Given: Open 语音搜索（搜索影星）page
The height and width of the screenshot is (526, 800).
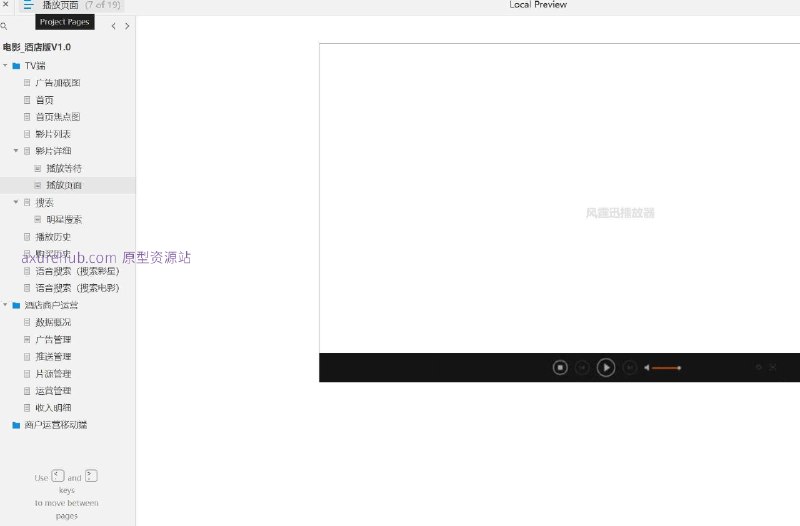Looking at the screenshot, I should [77, 271].
